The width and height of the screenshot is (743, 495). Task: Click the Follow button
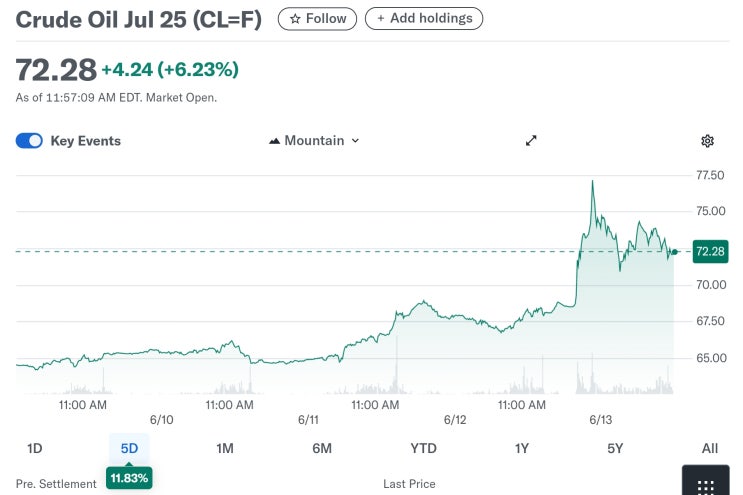(317, 19)
